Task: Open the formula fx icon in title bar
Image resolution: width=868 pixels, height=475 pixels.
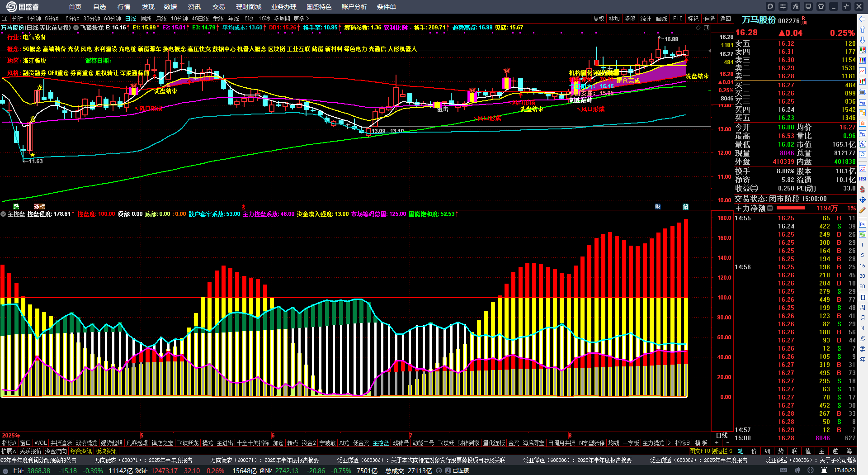Action: tap(796, 6)
